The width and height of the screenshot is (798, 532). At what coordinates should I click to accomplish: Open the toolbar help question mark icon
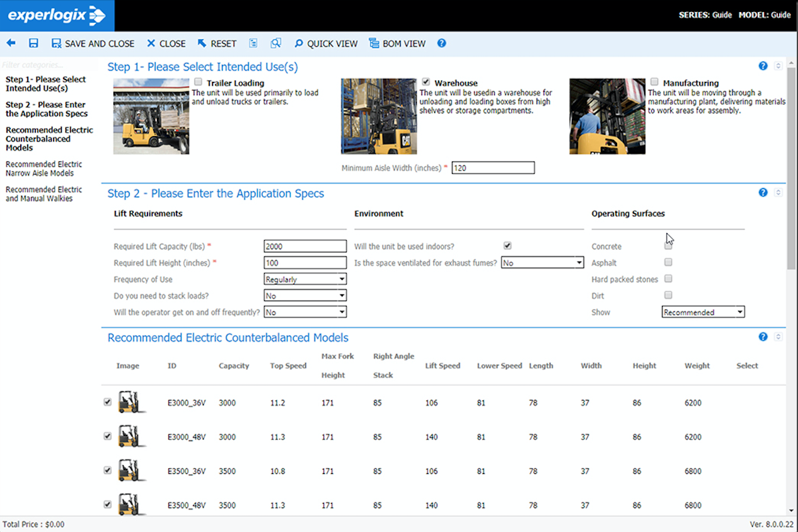click(441, 43)
